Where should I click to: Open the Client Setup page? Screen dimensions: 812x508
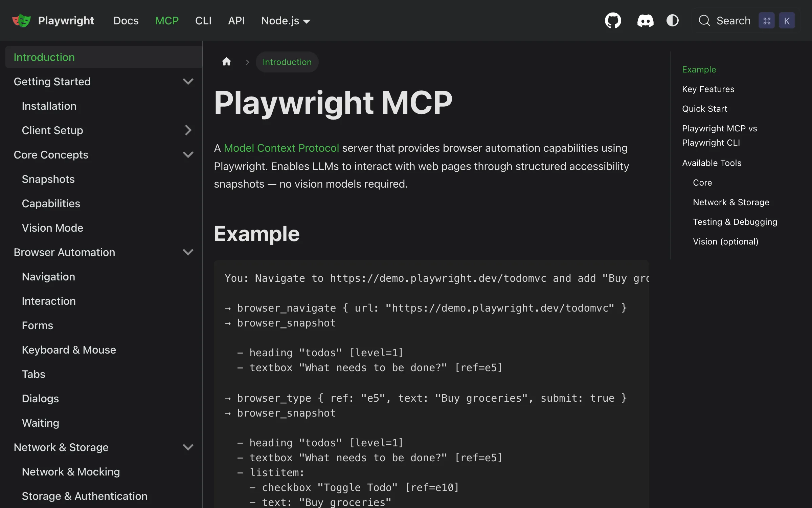[x=52, y=130]
